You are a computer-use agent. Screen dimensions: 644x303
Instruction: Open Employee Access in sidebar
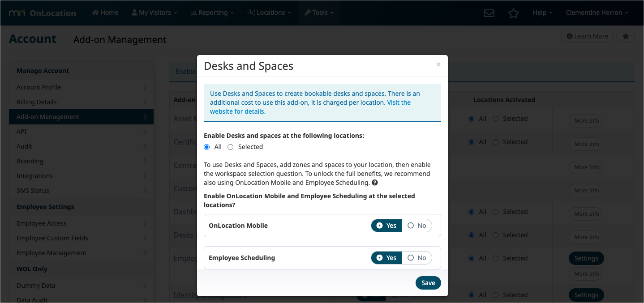tap(81, 223)
